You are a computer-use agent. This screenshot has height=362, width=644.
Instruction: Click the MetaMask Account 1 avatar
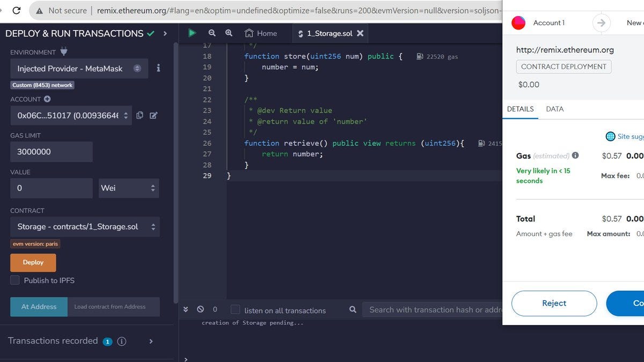518,23
